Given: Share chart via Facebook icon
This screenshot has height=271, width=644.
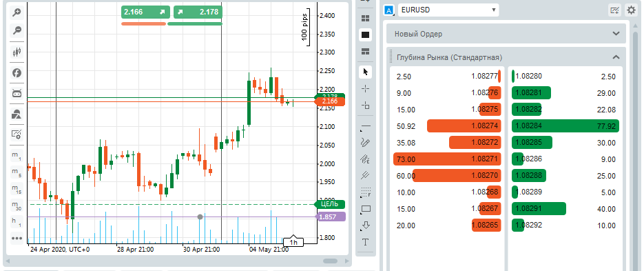Looking at the screenshot, I should pos(17,73).
